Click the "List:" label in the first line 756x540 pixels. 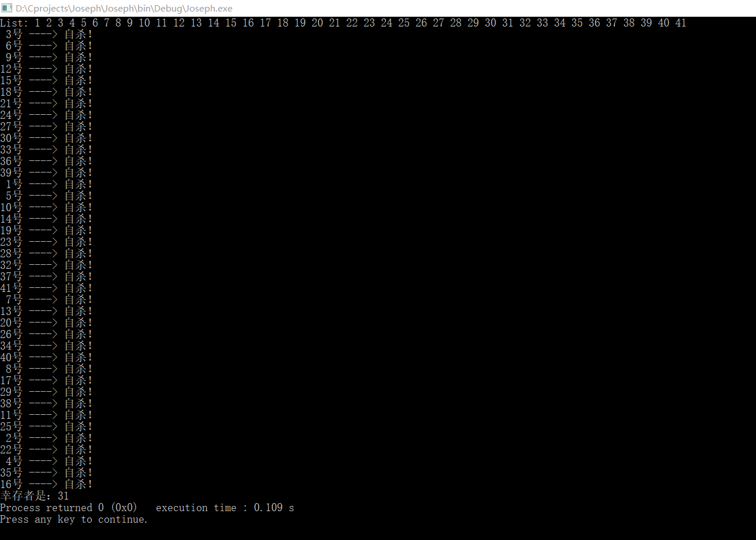14,23
